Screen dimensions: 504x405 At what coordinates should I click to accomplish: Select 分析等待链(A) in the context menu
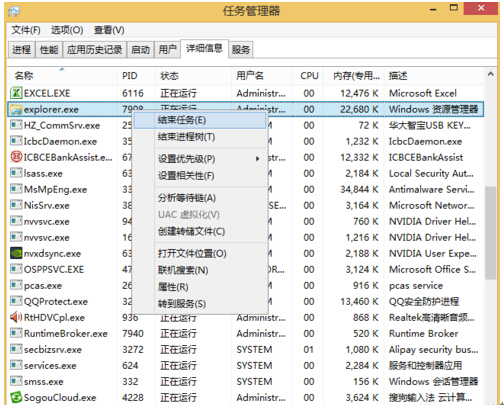tap(200, 198)
